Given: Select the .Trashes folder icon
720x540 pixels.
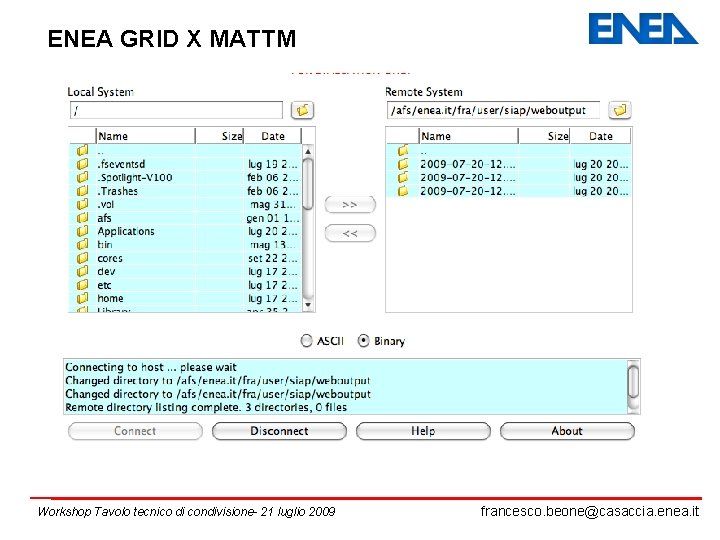Looking at the screenshot, I should tap(83, 191).
